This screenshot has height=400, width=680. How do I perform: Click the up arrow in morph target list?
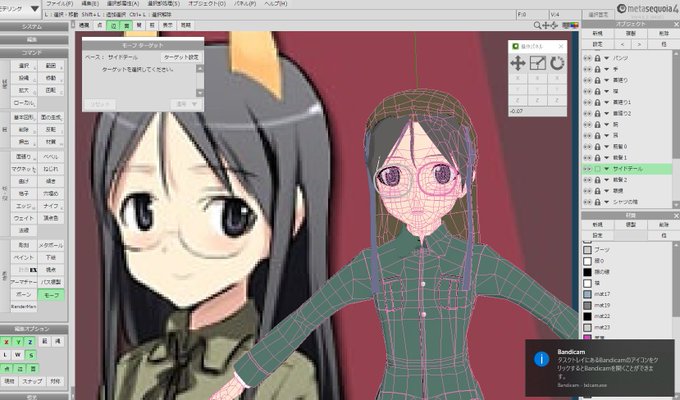point(199,69)
